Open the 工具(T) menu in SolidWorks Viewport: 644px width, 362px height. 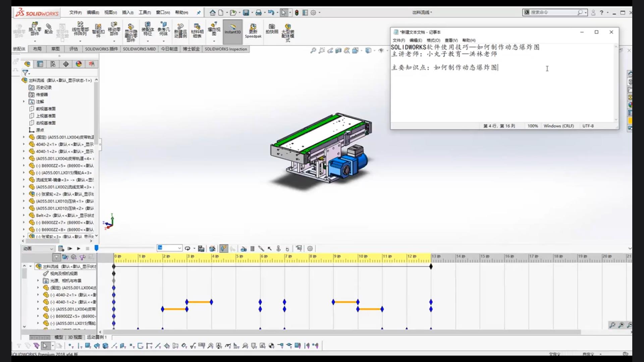145,12
